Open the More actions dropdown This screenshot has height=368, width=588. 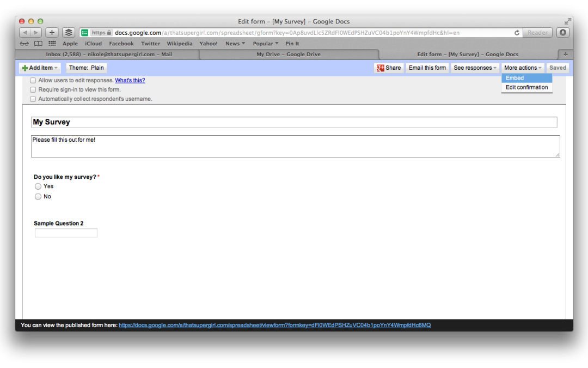[x=523, y=68]
